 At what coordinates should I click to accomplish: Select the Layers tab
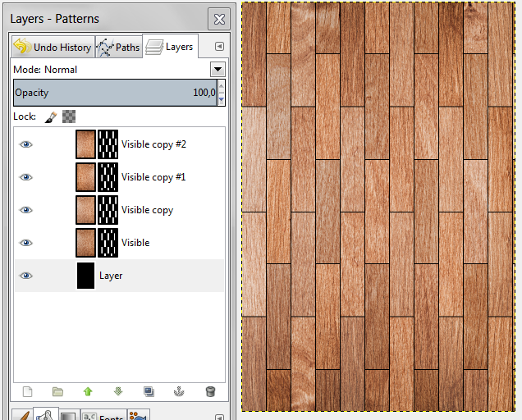coord(170,46)
